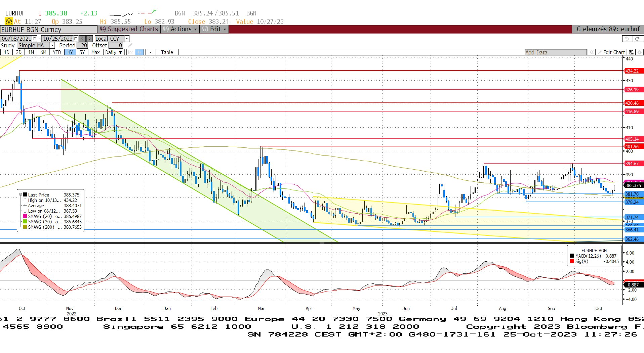Open the Local CCY currency dropdown arrow

click(x=127, y=39)
